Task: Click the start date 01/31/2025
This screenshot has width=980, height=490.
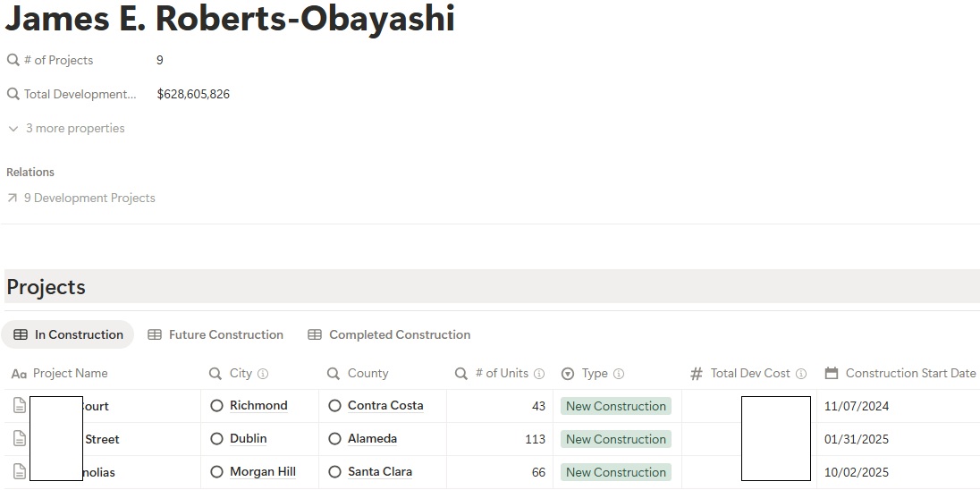Action: tap(857, 439)
